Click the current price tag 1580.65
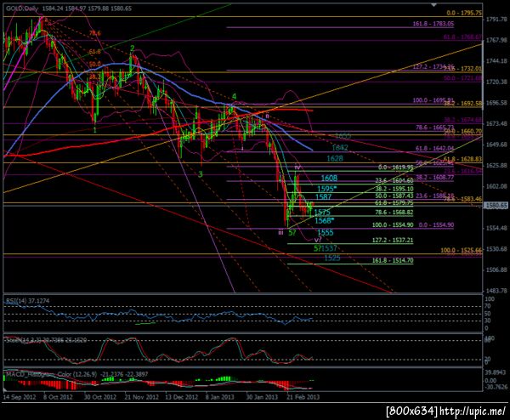 [x=496, y=205]
